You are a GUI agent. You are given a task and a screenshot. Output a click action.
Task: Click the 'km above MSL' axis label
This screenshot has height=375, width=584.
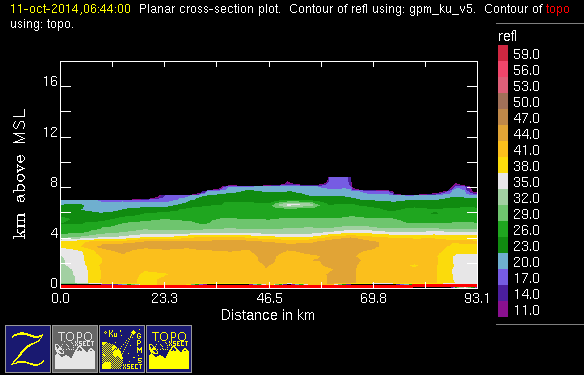[19, 174]
